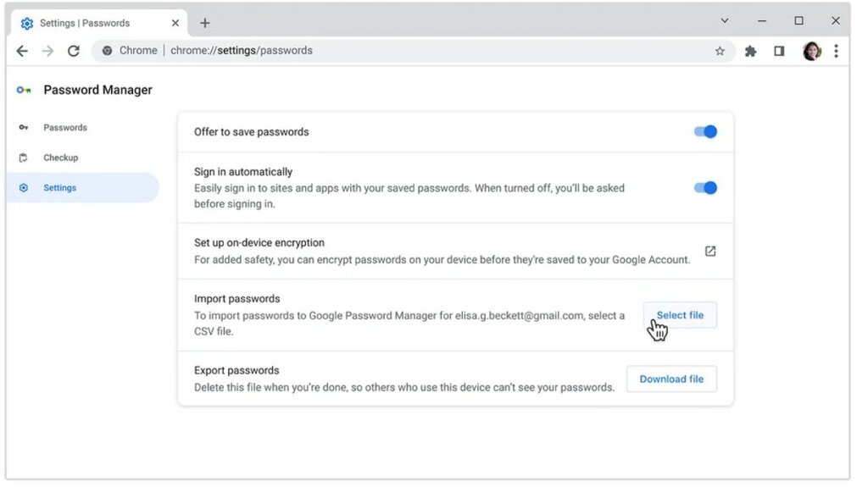Image resolution: width=868 pixels, height=487 pixels.
Task: Reload the page with refresh icon
Action: click(74, 51)
